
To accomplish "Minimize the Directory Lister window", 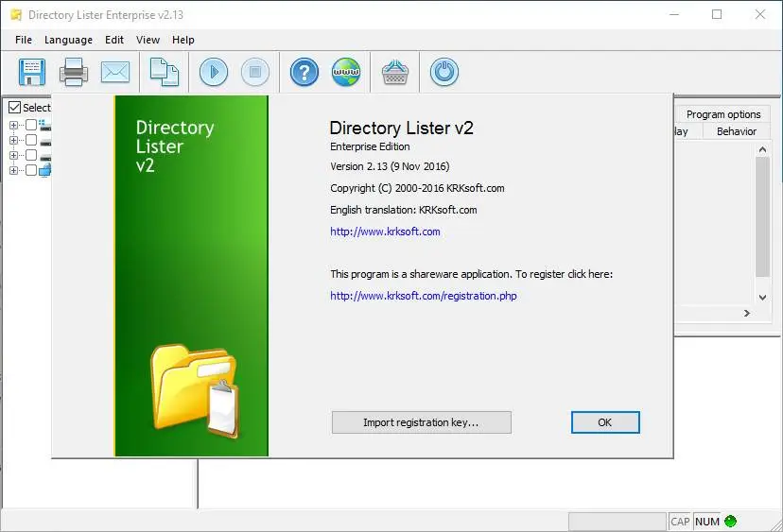I will [674, 14].
